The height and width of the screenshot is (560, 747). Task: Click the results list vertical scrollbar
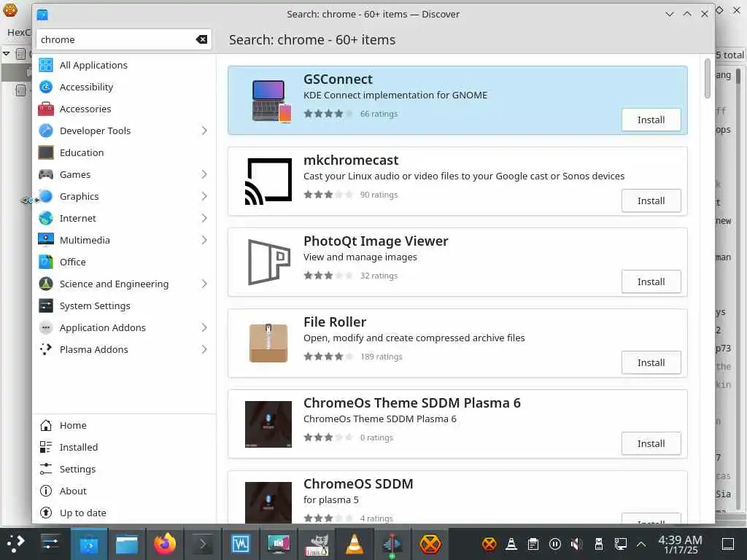pyautogui.click(x=708, y=79)
